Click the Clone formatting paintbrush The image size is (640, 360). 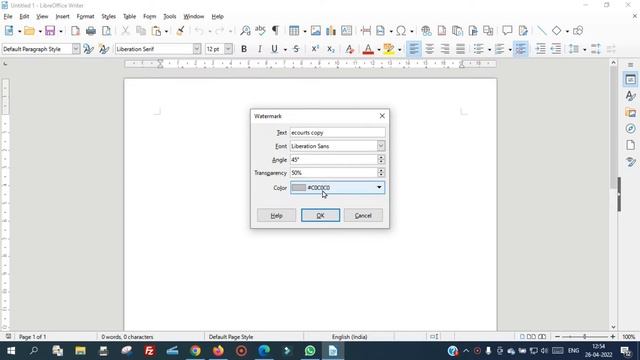pos(180,31)
